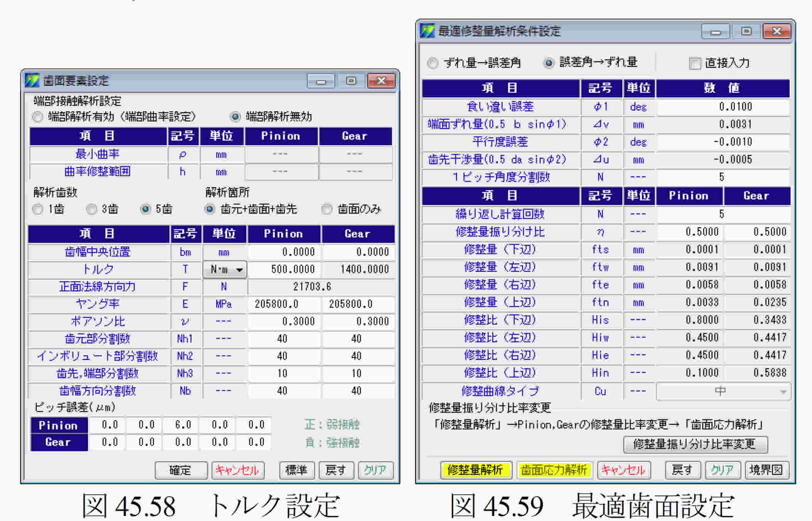Viewport: 812px width, 521px height.
Task: Click Pinion 修整量振り分け比 field
Action: [x=690, y=232]
